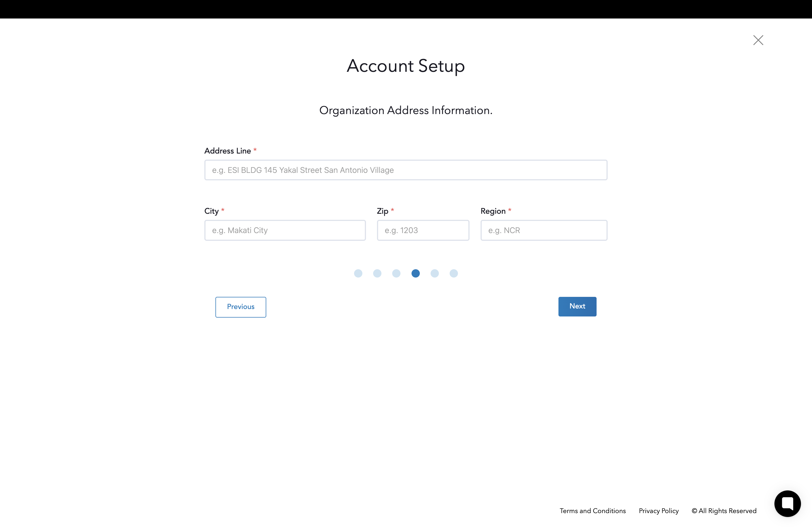
Task: Jump to first step progress dot
Action: [358, 273]
